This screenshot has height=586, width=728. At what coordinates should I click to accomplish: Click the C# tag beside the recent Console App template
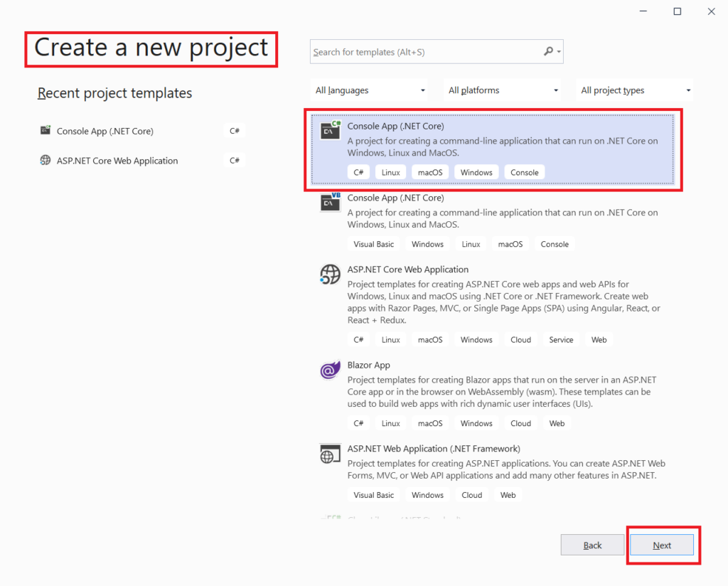[x=235, y=131]
